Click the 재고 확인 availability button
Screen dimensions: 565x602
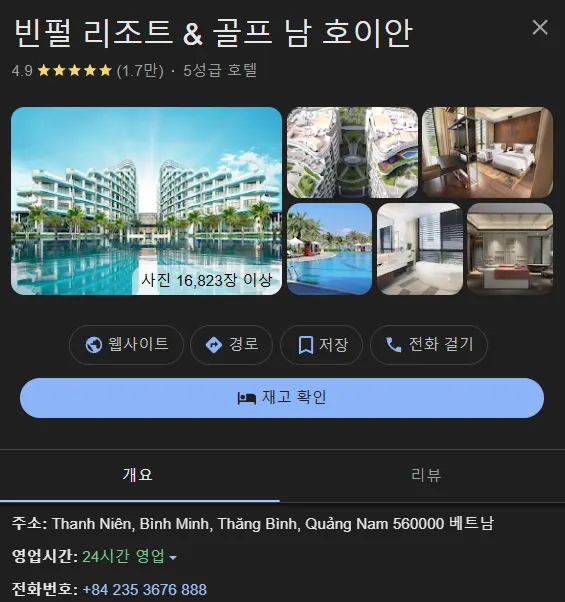(x=282, y=398)
